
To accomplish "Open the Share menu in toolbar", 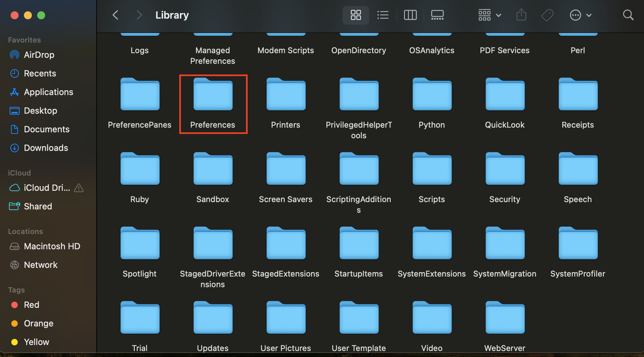I will coord(521,15).
